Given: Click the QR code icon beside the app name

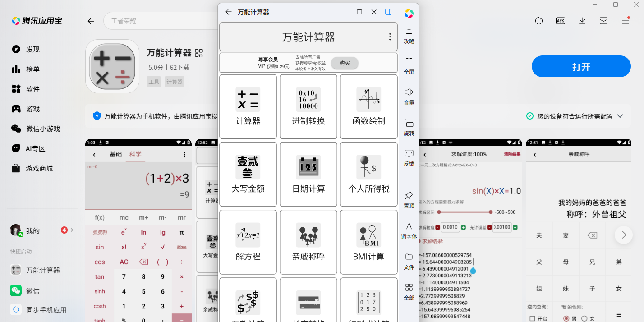Looking at the screenshot, I should (x=199, y=53).
